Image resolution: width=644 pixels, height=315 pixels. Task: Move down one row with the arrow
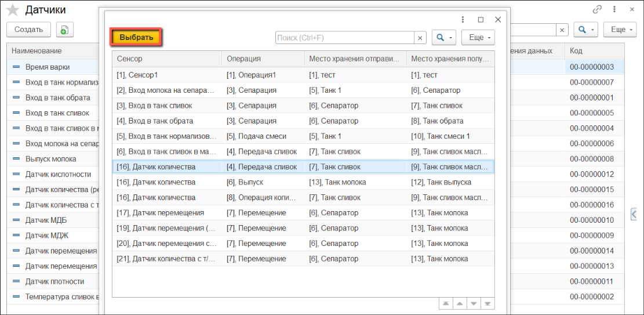(x=474, y=303)
